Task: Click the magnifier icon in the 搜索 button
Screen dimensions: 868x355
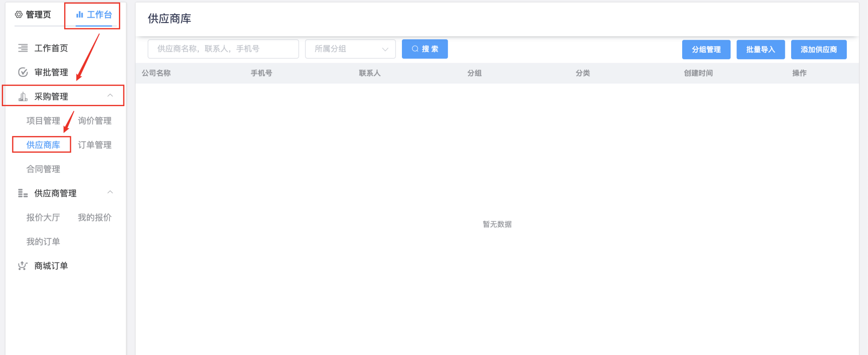Action: (415, 49)
